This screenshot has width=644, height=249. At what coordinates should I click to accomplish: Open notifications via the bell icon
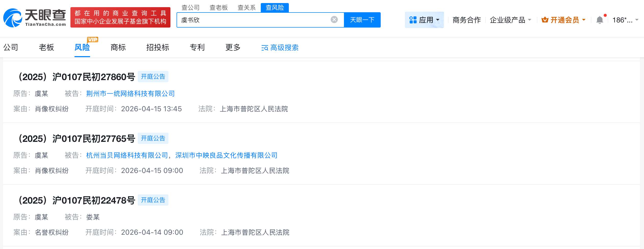coord(600,20)
